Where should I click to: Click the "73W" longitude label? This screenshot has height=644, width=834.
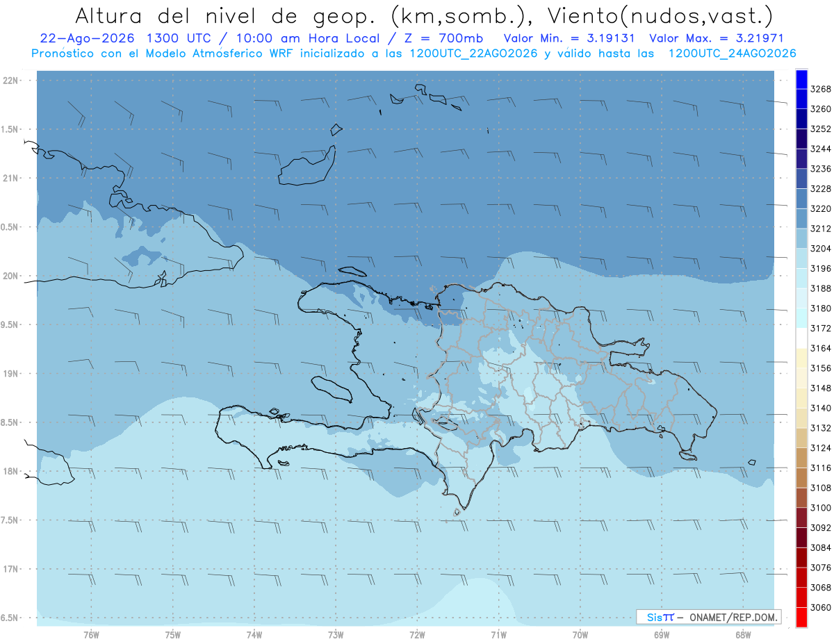(336, 634)
